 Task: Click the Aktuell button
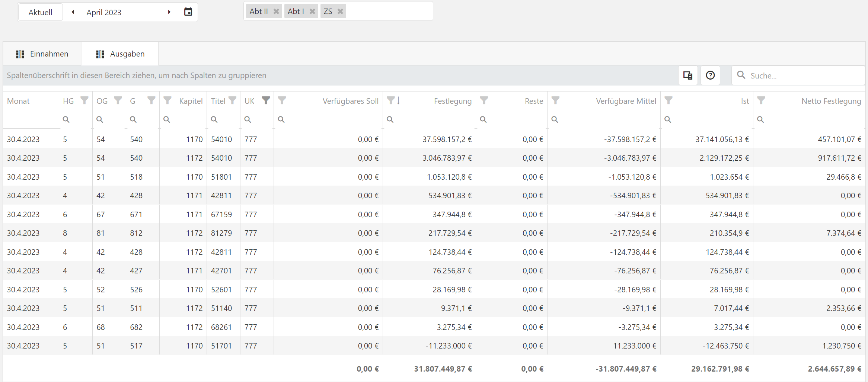40,12
